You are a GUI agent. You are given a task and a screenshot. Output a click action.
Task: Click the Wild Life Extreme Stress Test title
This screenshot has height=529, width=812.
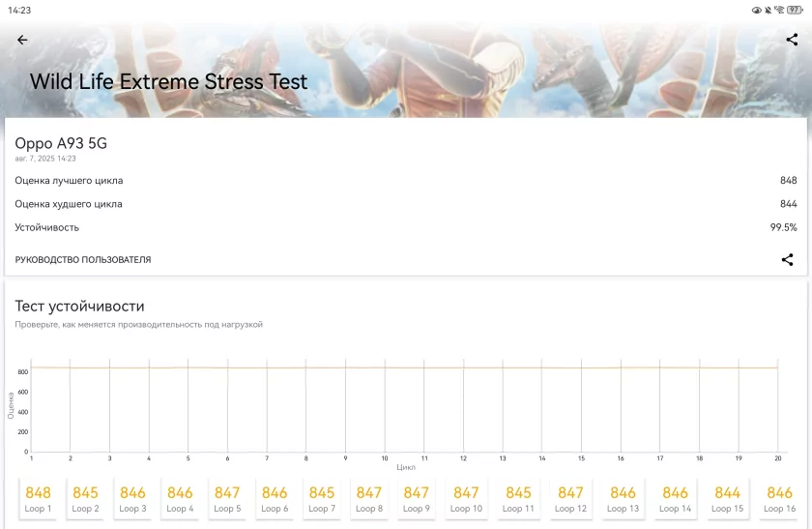169,82
